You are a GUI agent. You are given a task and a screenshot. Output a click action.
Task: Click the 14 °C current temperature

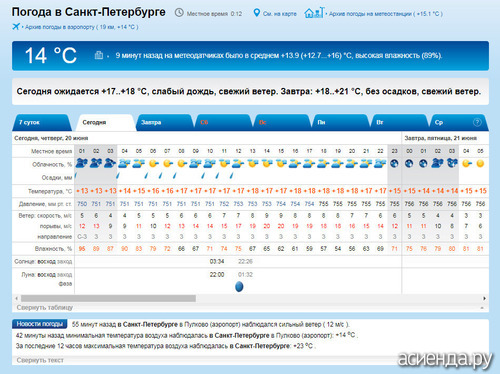51,55
